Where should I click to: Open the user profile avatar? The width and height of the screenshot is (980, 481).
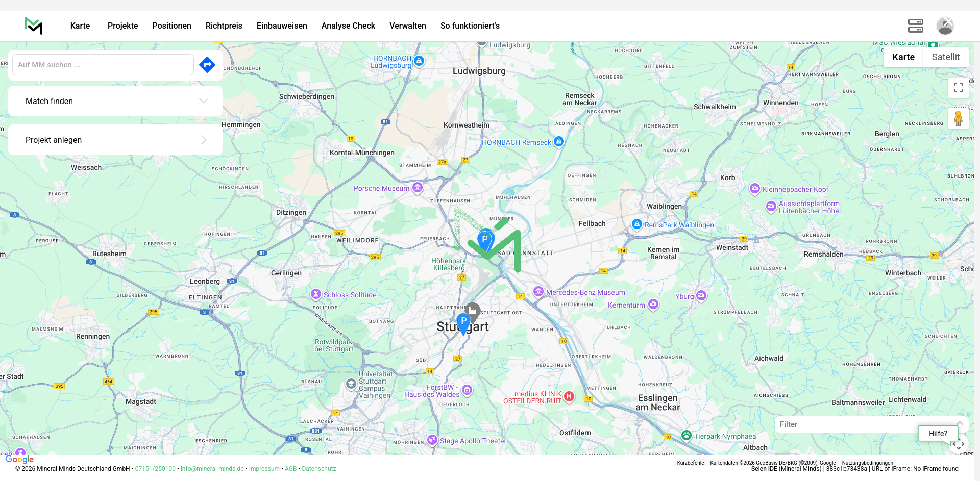click(x=945, y=26)
